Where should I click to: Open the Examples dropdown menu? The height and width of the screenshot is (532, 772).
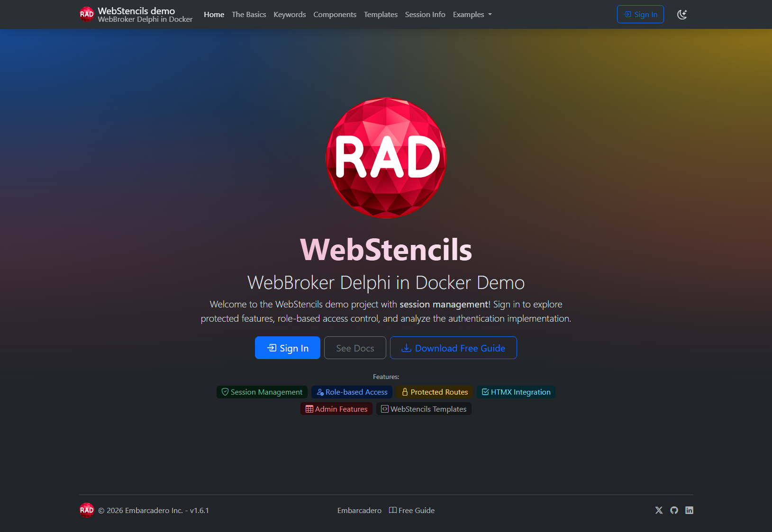pyautogui.click(x=472, y=15)
